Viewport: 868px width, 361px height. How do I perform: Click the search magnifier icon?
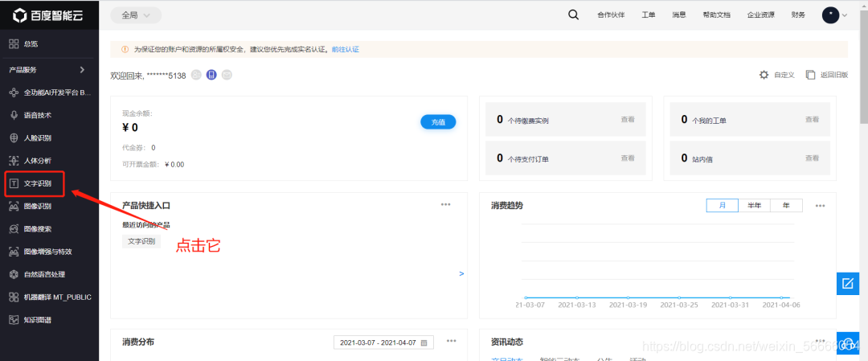click(x=574, y=15)
